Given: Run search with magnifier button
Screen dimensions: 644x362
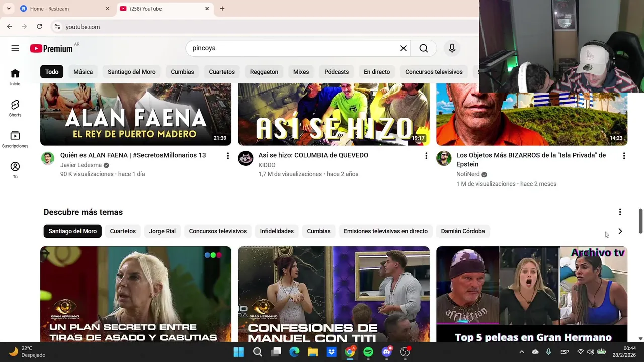Looking at the screenshot, I should click(424, 48).
